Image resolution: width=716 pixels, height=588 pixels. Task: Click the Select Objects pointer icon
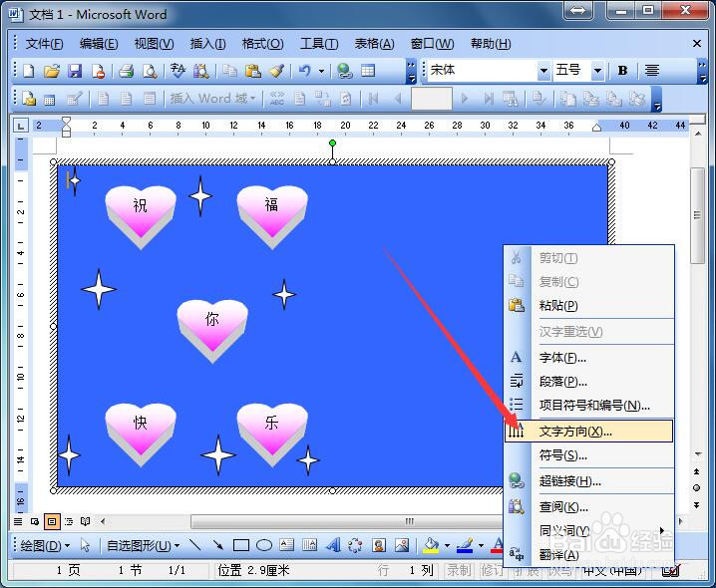tap(85, 545)
